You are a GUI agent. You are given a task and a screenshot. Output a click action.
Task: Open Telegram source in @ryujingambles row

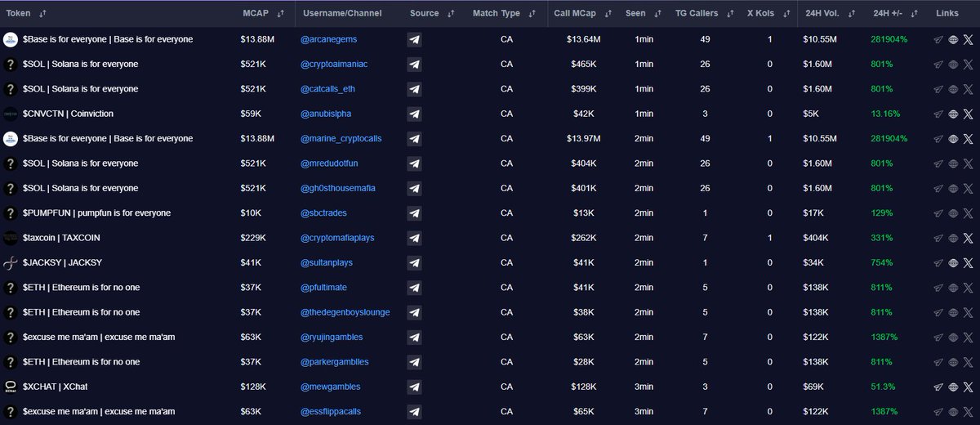coord(414,337)
